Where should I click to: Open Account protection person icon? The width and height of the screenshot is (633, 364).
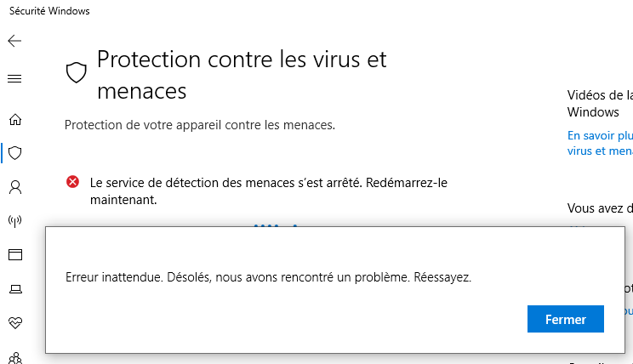pyautogui.click(x=14, y=186)
